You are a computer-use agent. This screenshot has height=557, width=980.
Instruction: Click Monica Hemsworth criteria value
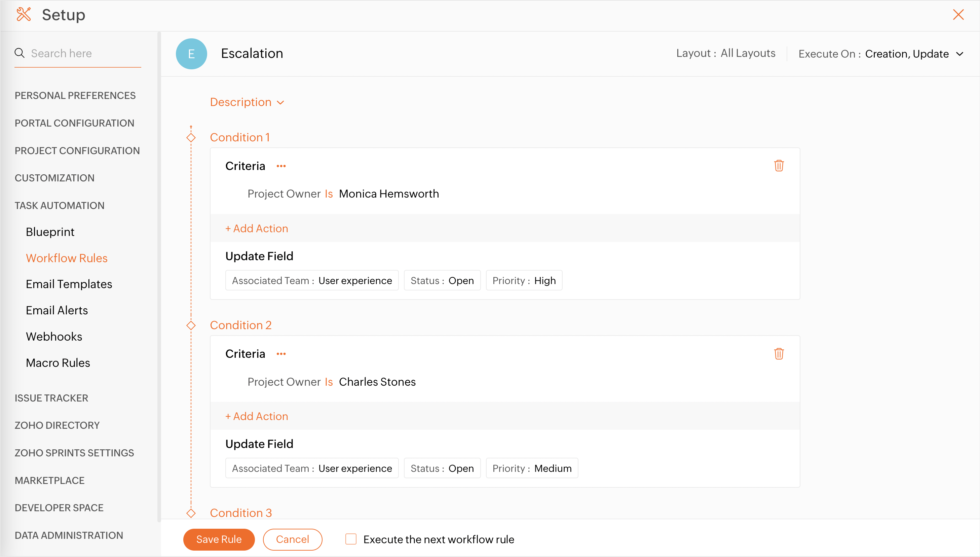[389, 194]
